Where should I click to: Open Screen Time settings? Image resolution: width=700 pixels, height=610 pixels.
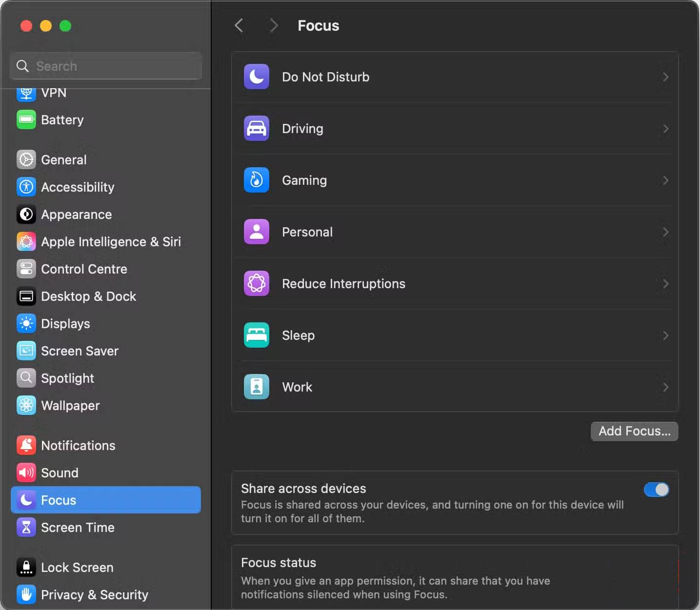(77, 527)
